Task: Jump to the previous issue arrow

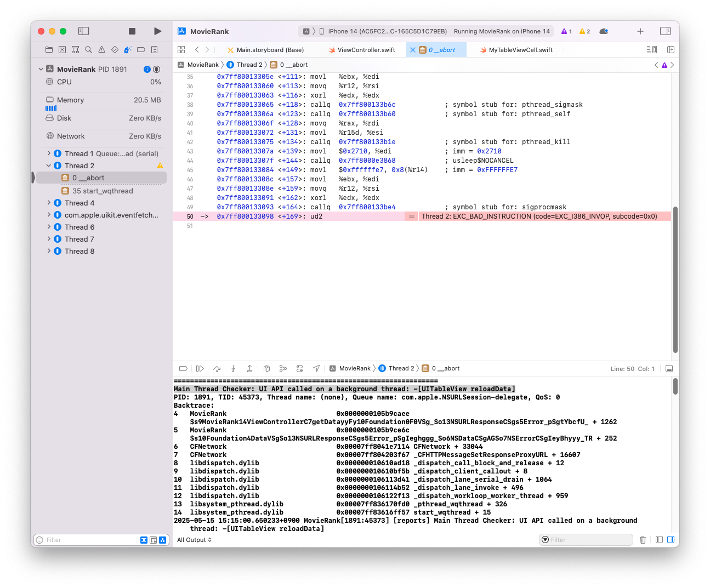Action: 656,65
